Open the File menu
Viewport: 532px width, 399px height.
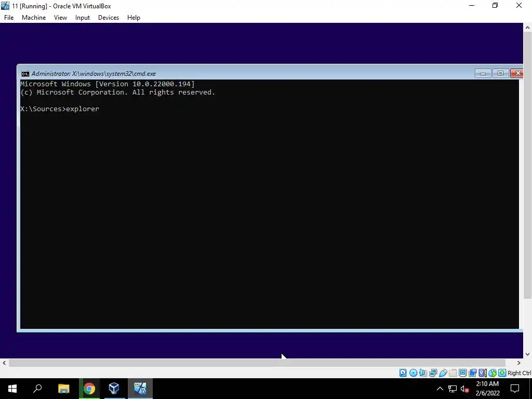point(9,18)
